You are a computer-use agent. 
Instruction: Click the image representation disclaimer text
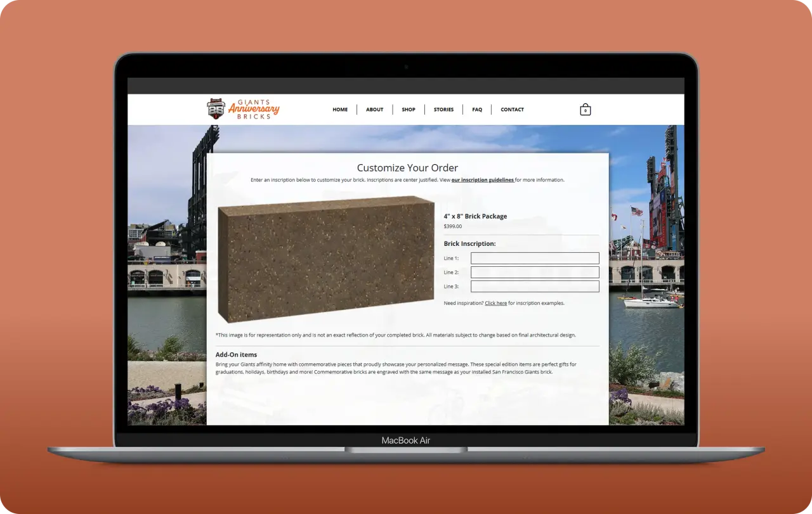396,335
